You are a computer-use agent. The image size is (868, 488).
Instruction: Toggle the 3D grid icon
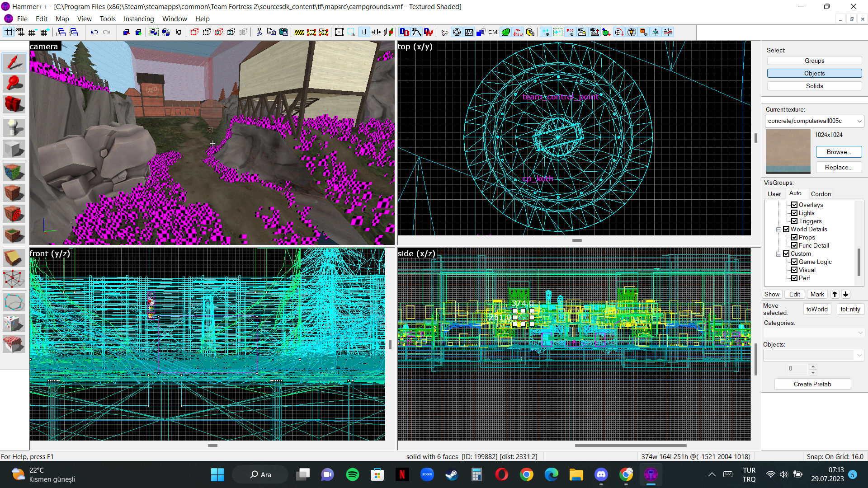point(20,32)
